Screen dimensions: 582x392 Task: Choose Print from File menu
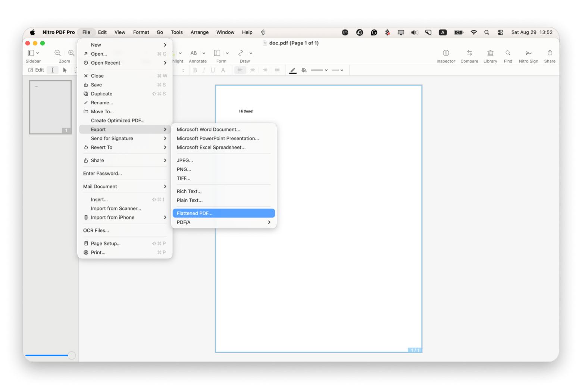click(x=125, y=252)
